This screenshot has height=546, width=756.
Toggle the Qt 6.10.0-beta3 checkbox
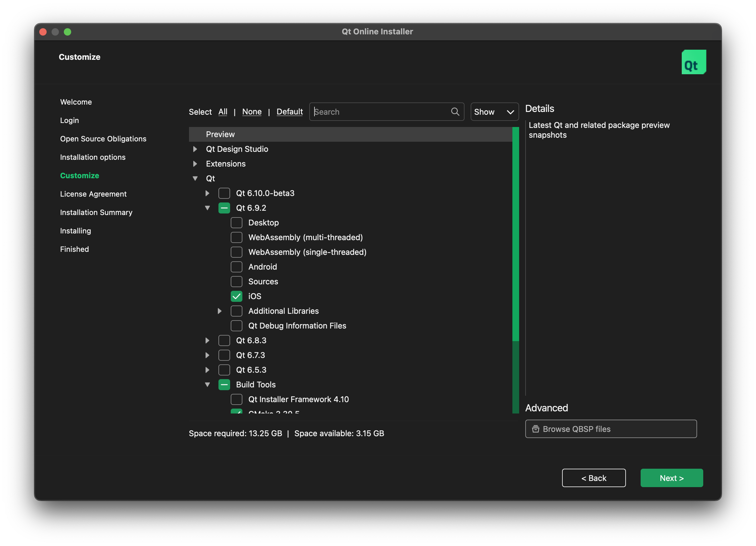coord(224,193)
